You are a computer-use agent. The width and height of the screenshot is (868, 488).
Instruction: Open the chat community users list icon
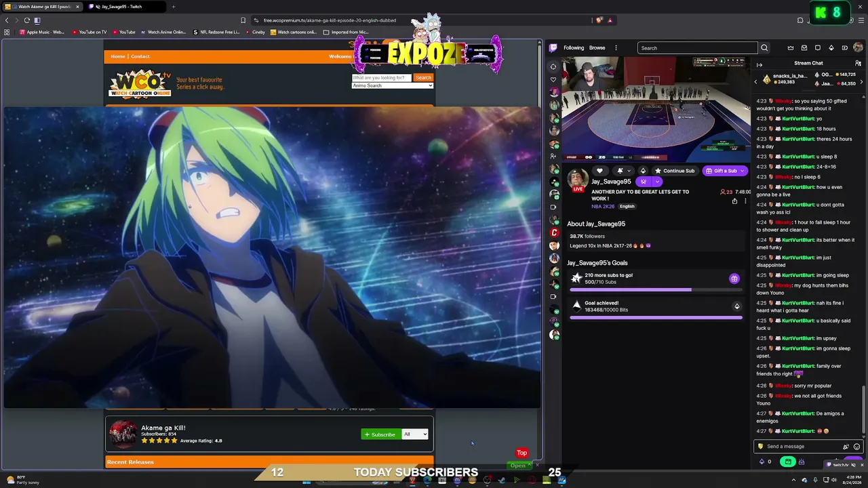(858, 63)
